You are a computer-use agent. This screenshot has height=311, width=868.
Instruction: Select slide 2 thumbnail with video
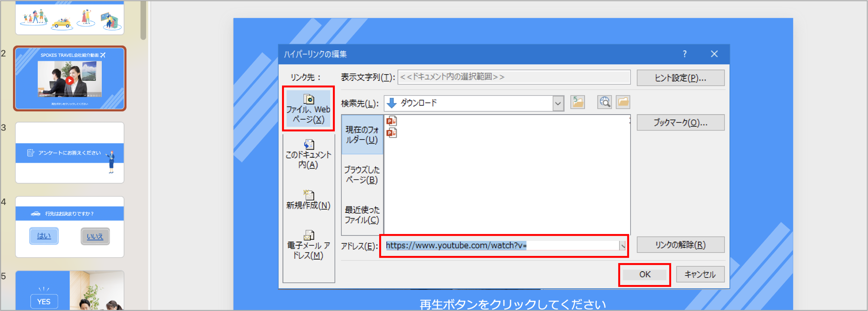click(x=69, y=78)
